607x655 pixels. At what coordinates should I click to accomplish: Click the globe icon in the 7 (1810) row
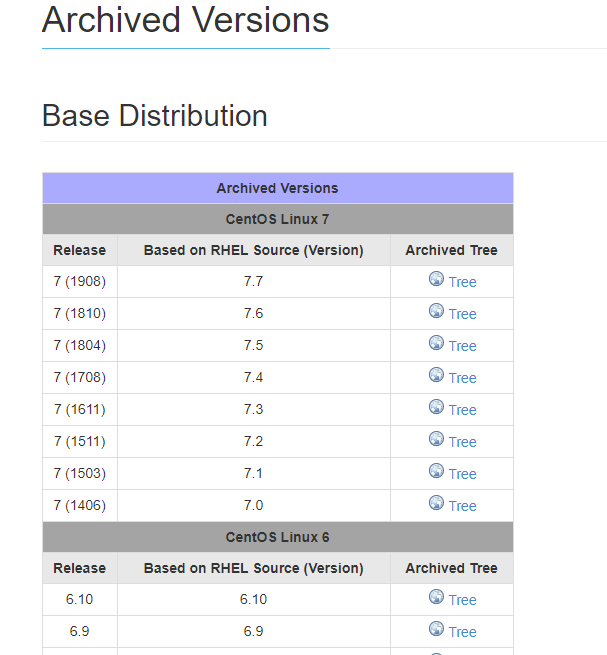point(436,311)
